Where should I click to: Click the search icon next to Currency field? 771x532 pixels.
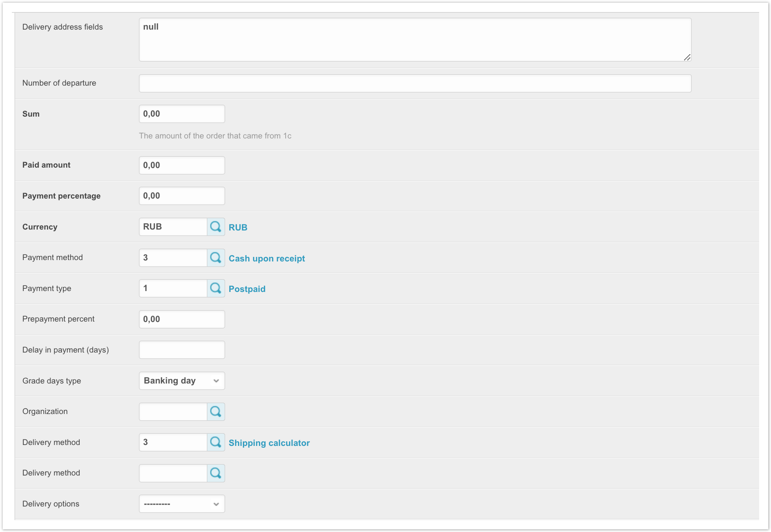pos(216,227)
